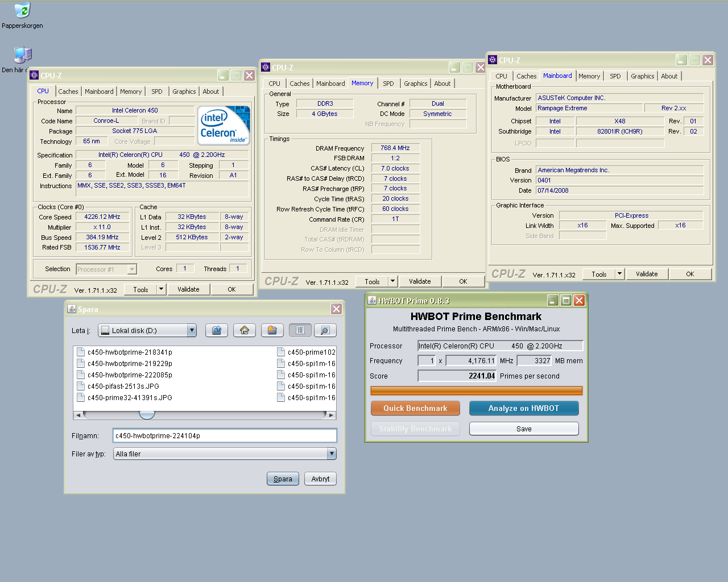Click BIOS Date value 07/14/2008
The width and height of the screenshot is (728, 582).
point(619,190)
